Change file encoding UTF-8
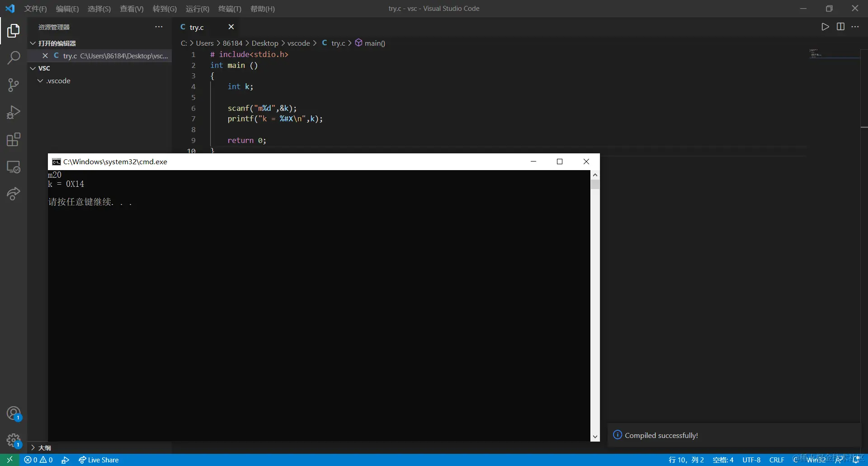The width and height of the screenshot is (868, 466). point(751,460)
